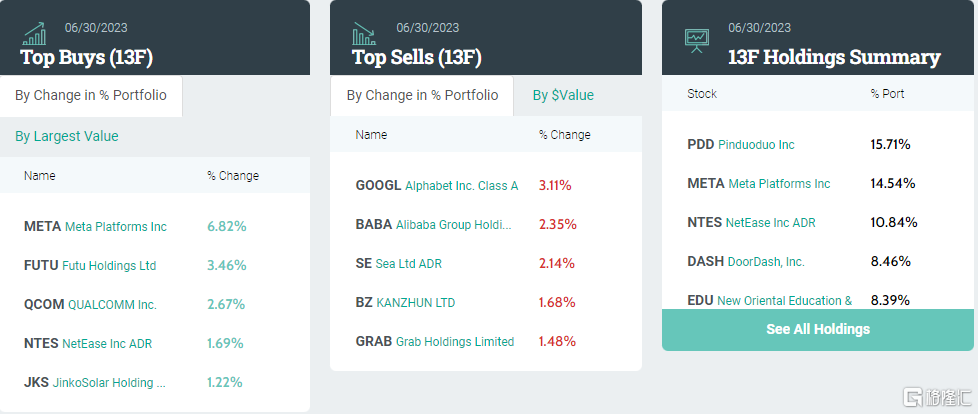This screenshot has width=978, height=414.
Task: Click the 13F Holdings Summary presentation icon
Action: click(696, 40)
